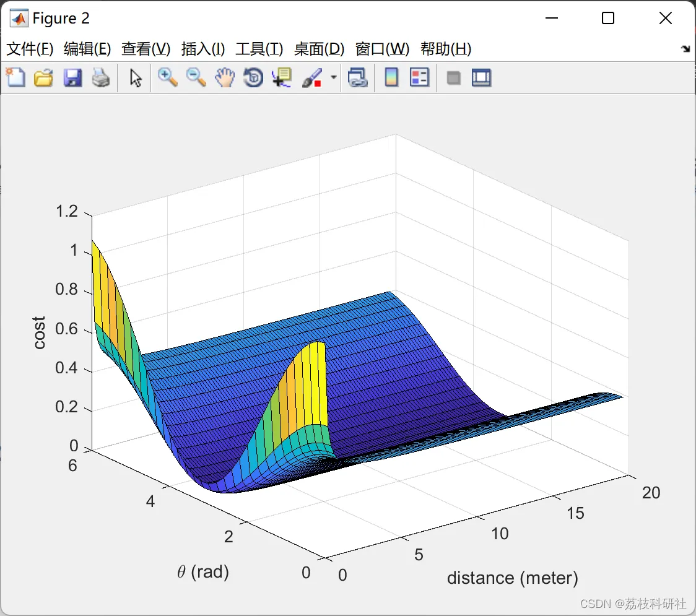Select the Edit Plot arrow tool
The height and width of the screenshot is (616, 696).
pyautogui.click(x=136, y=78)
